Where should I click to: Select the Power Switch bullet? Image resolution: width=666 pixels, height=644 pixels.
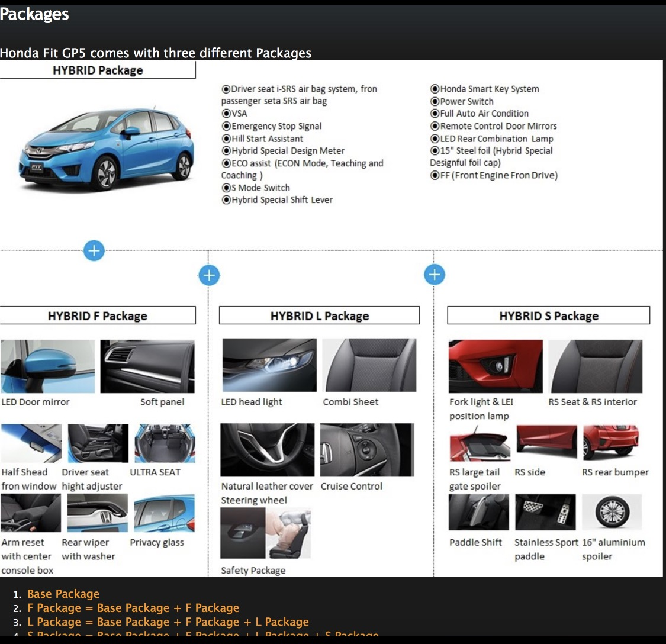coord(462,102)
